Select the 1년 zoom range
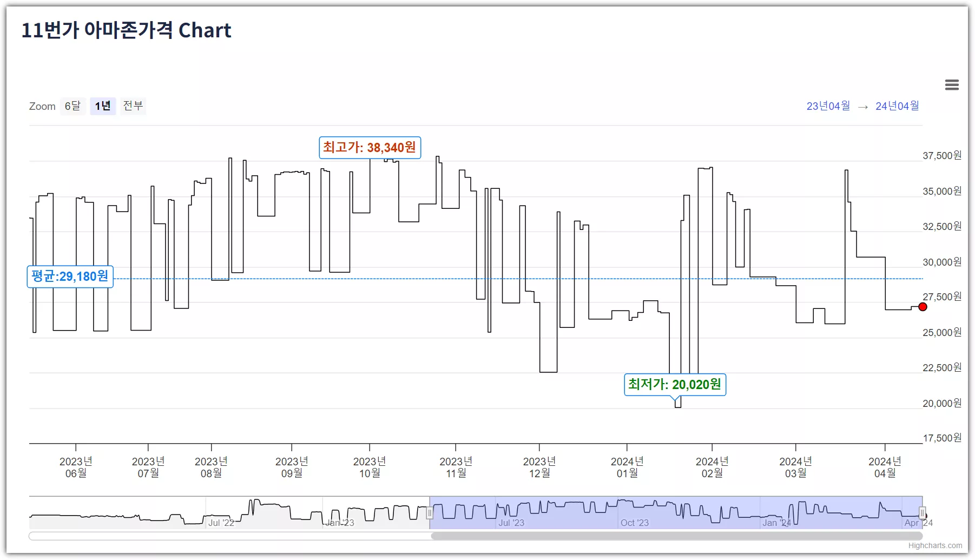This screenshot has width=975, height=560. pos(103,106)
